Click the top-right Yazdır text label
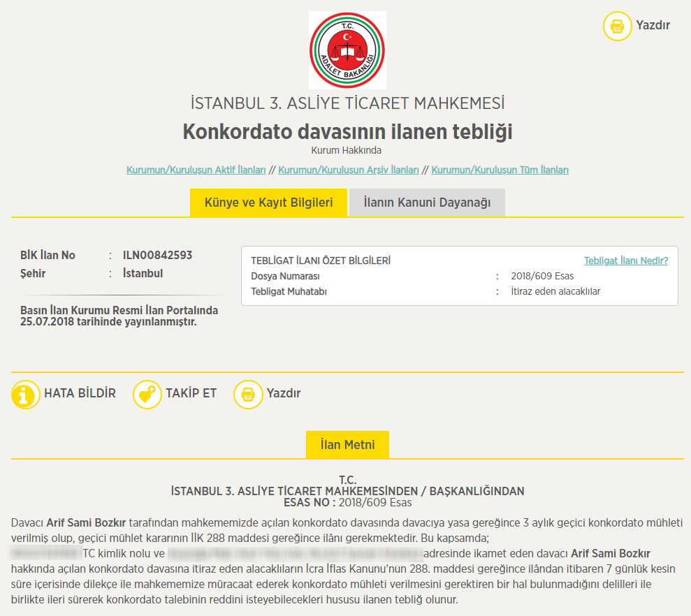 pyautogui.click(x=653, y=25)
